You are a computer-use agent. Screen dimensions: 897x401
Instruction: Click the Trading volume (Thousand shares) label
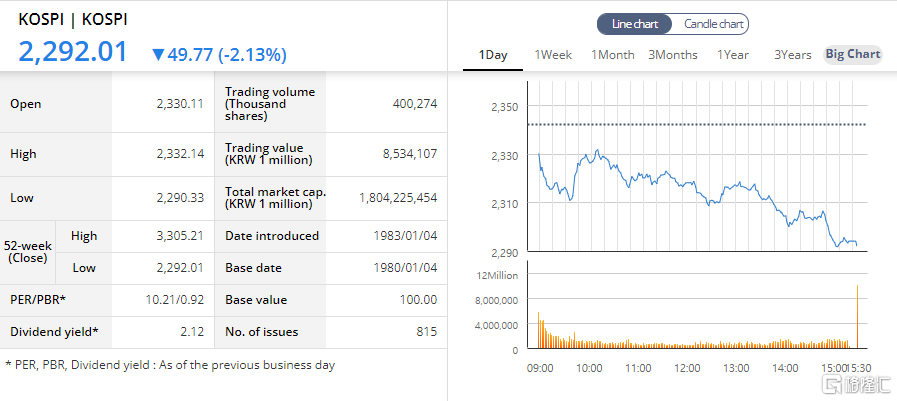pyautogui.click(x=270, y=104)
